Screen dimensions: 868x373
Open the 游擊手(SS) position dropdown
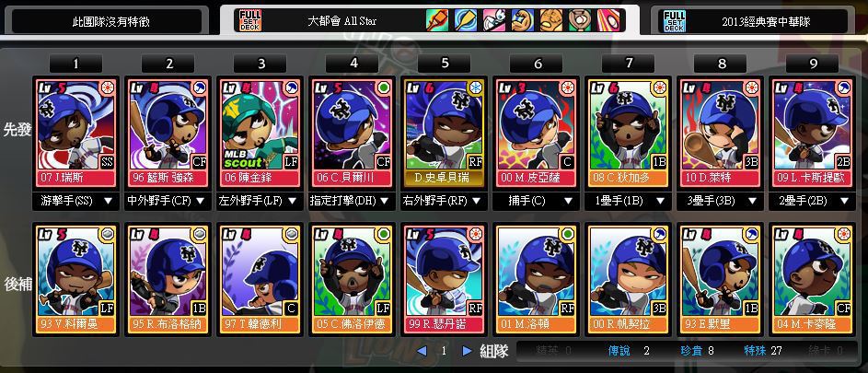pyautogui.click(x=75, y=201)
